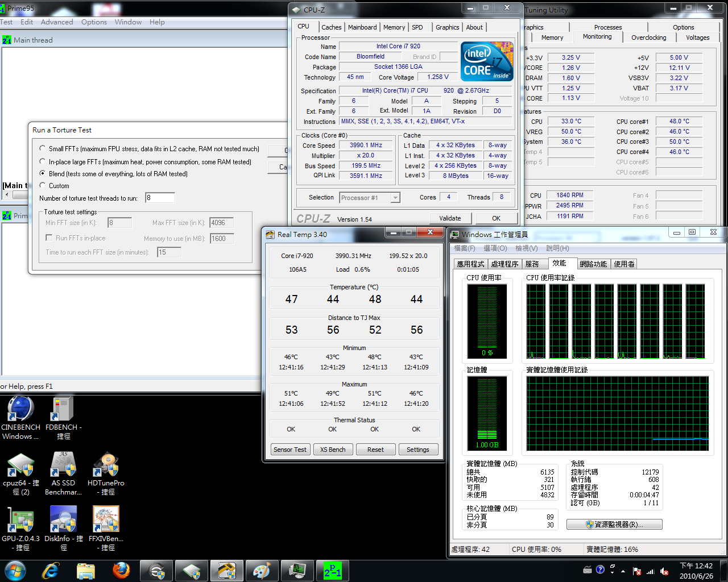This screenshot has height=582, width=728.
Task: Click the Real Temp title bar icon
Action: point(270,234)
